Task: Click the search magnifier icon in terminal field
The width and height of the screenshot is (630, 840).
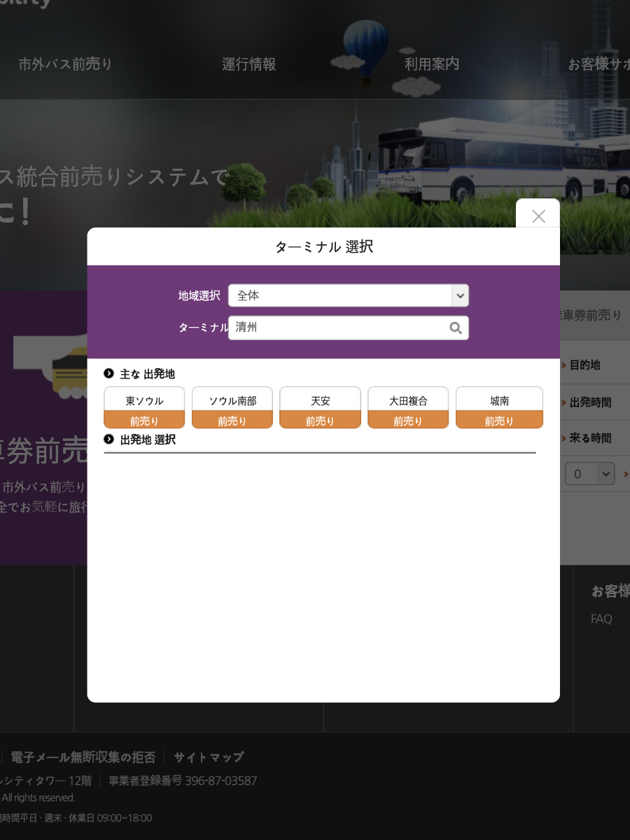Action: [456, 328]
